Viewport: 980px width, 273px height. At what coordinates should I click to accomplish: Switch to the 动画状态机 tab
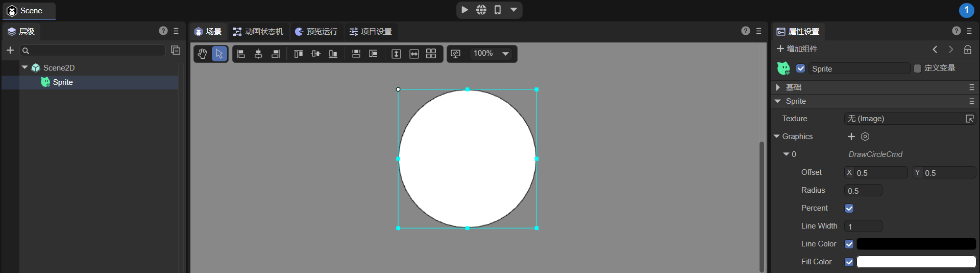(x=258, y=32)
